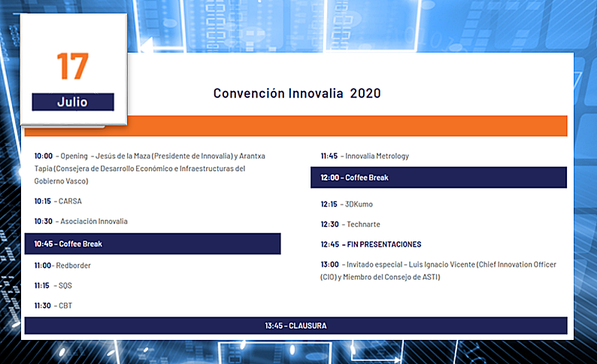This screenshot has height=364, width=597.
Task: Select the '12:30 – Technarte' row
Action: [350, 224]
